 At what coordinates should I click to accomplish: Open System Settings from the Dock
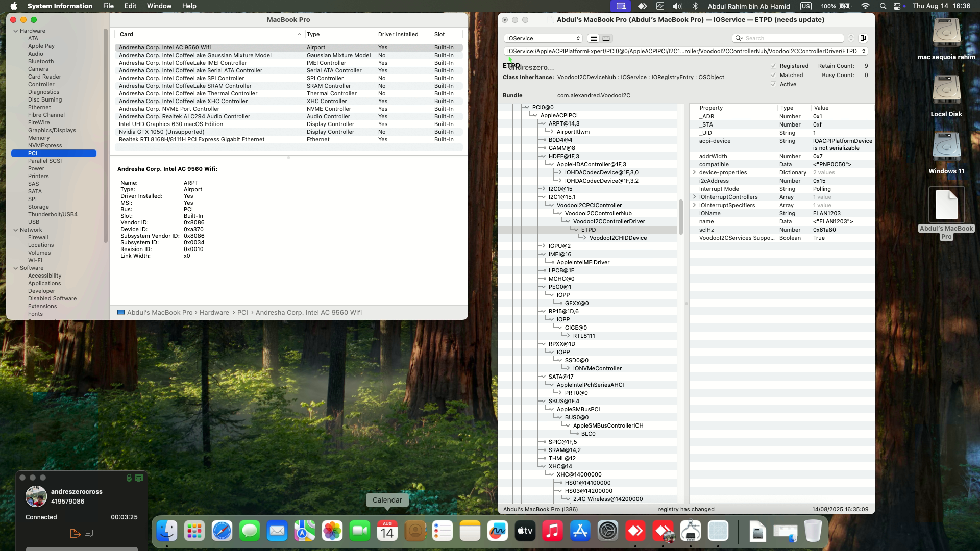(x=608, y=531)
